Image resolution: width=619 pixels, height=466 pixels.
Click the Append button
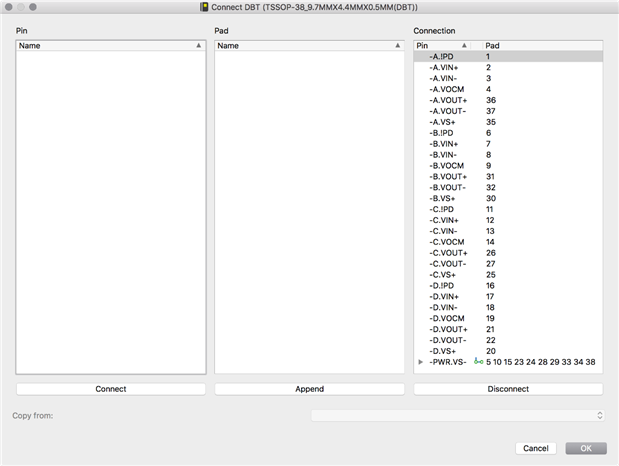pos(310,389)
